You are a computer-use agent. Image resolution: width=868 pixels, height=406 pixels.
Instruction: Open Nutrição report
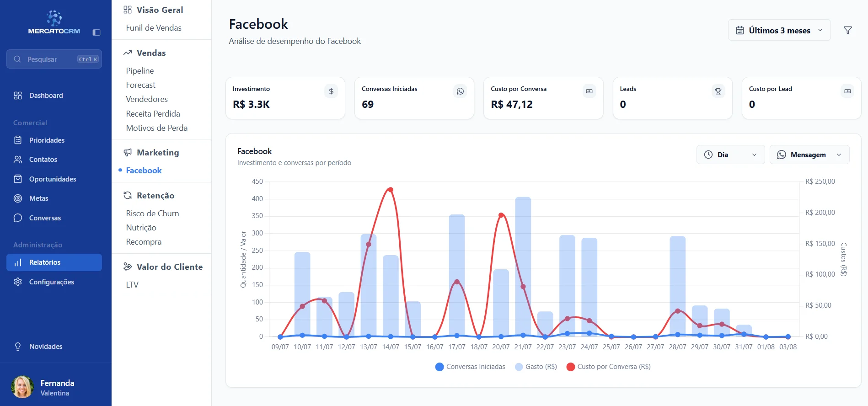pyautogui.click(x=141, y=228)
